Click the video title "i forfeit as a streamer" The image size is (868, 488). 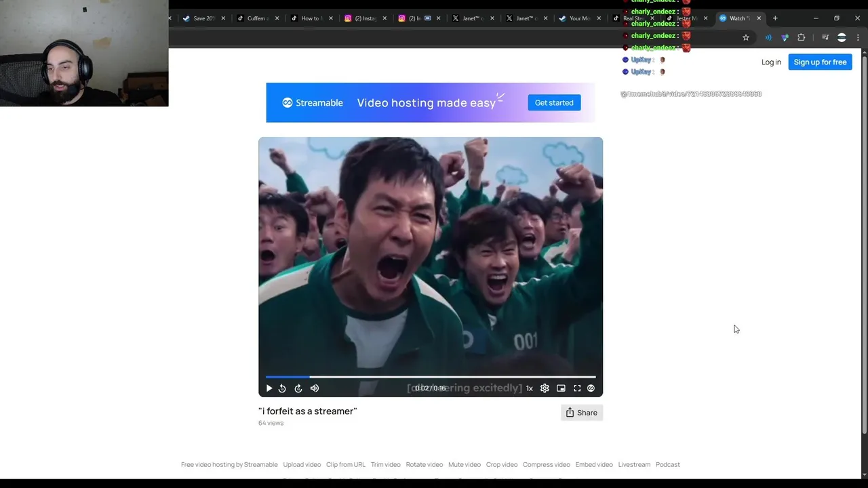point(308,411)
